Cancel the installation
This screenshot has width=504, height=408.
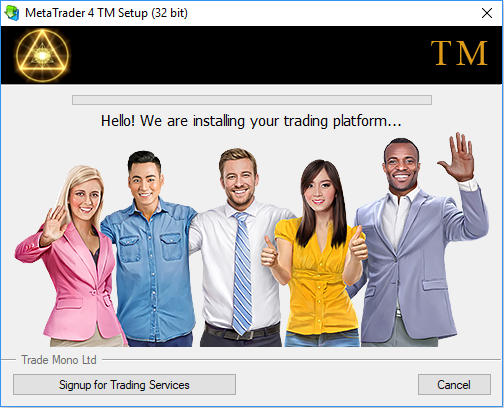[x=454, y=385]
